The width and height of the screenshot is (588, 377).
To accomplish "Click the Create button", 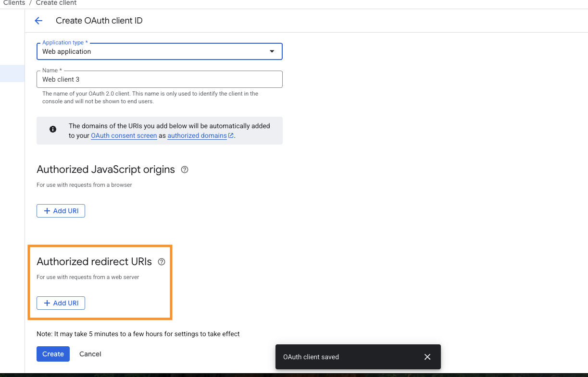I will (x=53, y=354).
